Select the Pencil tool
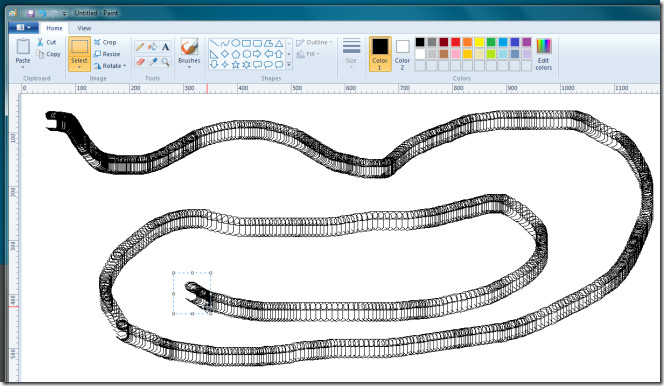The height and width of the screenshot is (386, 664). [x=140, y=47]
